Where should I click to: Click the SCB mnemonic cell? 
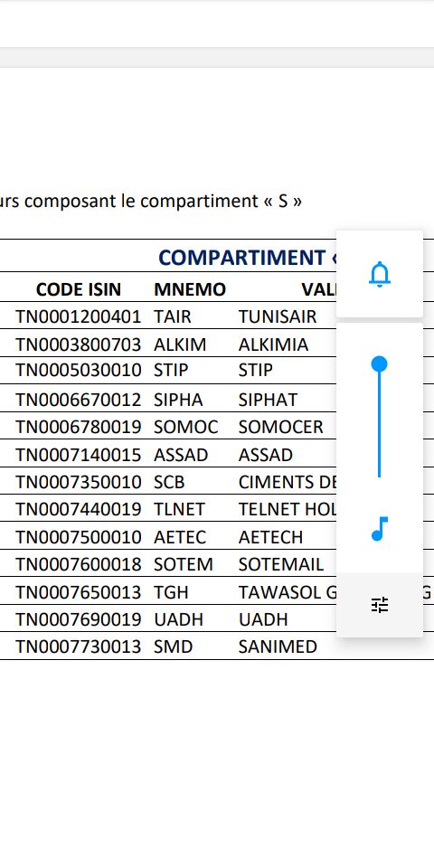pos(169,482)
